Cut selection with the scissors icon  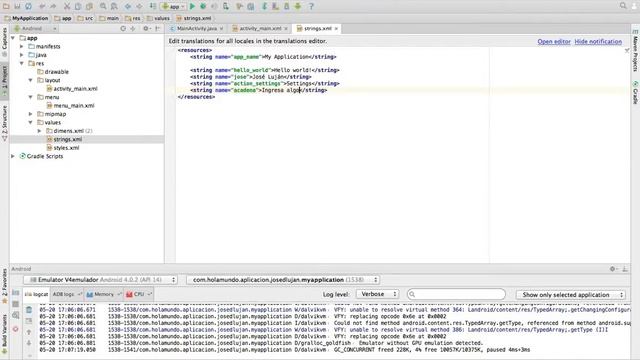pyautogui.click(x=67, y=6)
